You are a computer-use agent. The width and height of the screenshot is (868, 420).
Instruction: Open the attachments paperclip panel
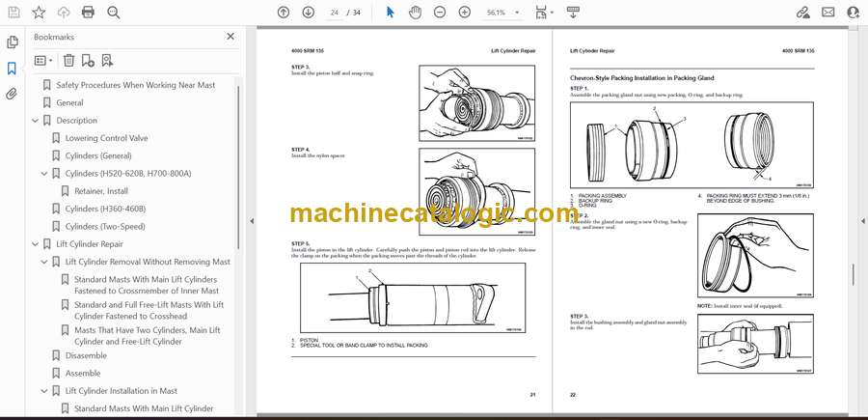(12, 94)
